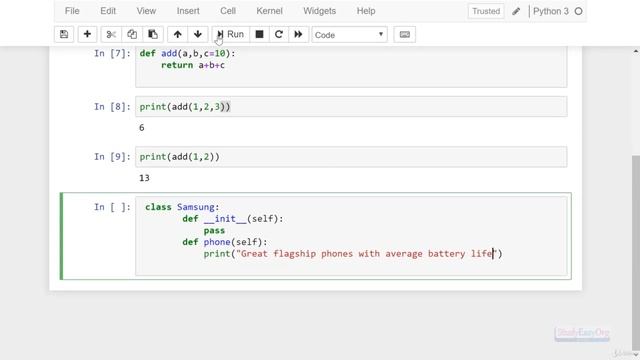Image resolution: width=640 pixels, height=360 pixels.
Task: Click the page vertical scrollbar thumb
Action: (x=636, y=253)
